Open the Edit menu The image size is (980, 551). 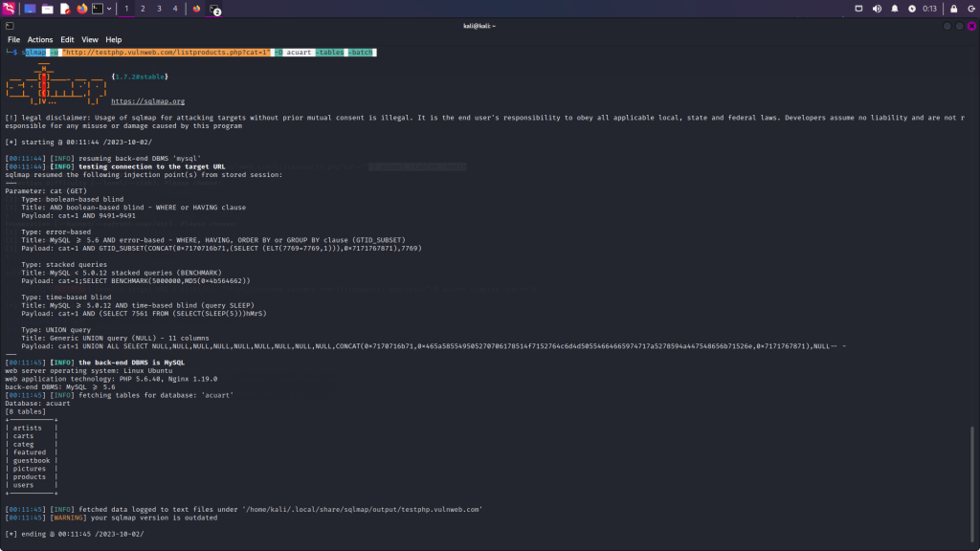click(67, 39)
